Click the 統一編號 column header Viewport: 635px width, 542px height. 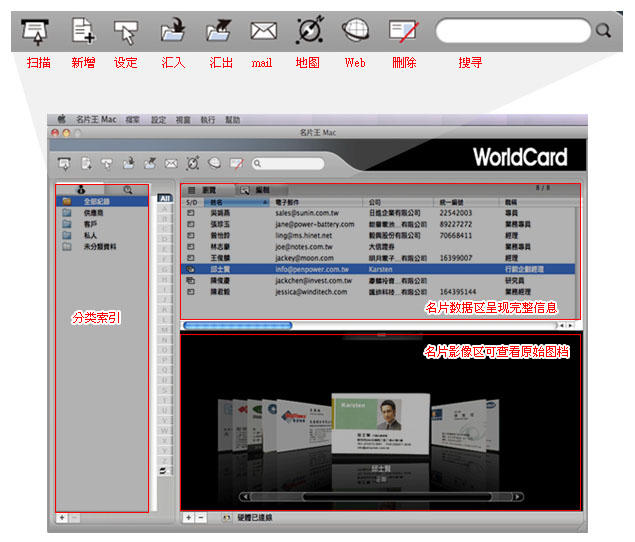pyautogui.click(x=467, y=202)
